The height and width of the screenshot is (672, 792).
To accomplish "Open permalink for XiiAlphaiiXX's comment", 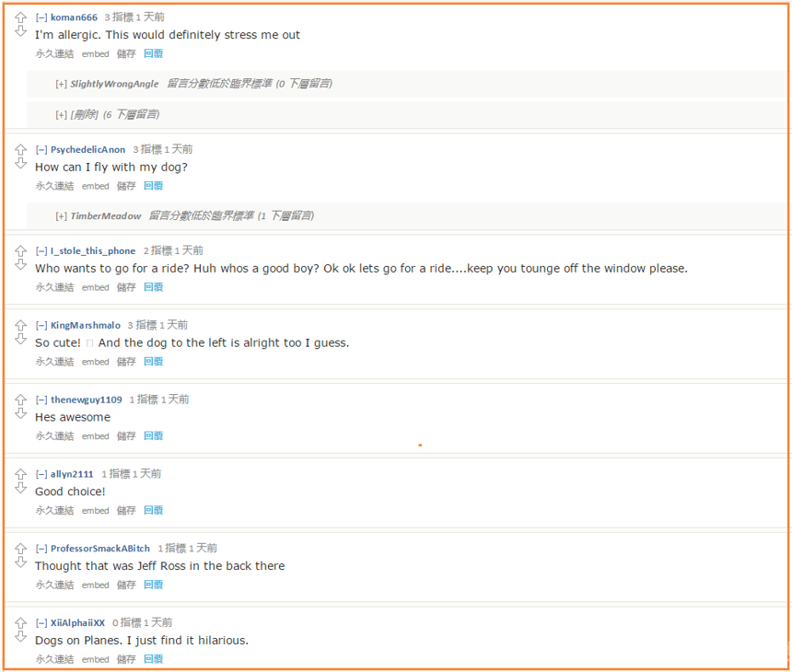I will (54, 659).
